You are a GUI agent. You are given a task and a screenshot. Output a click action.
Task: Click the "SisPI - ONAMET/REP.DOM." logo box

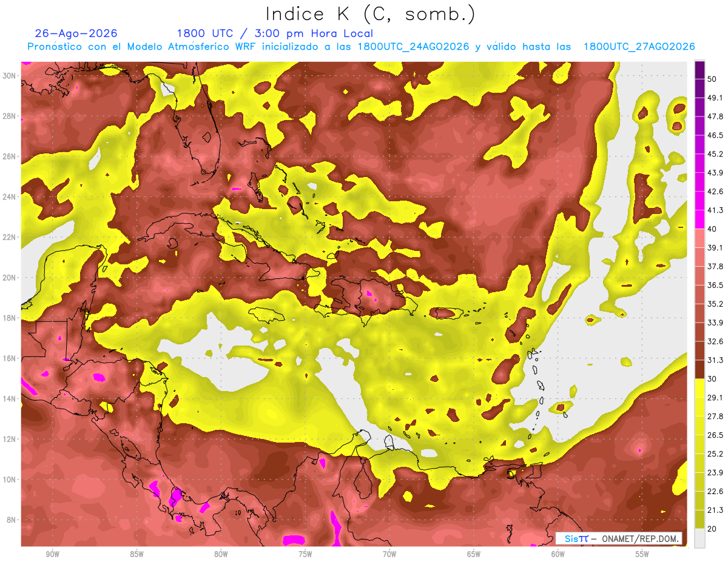[x=619, y=538]
